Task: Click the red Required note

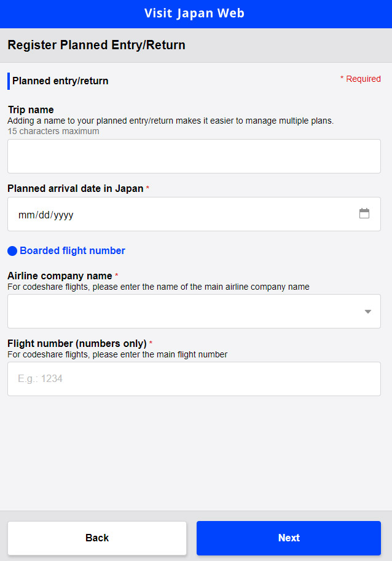Action: (x=361, y=79)
